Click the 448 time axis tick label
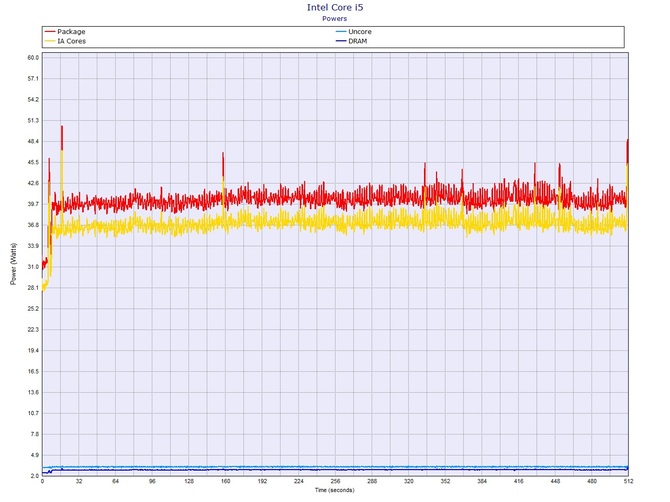 point(555,481)
